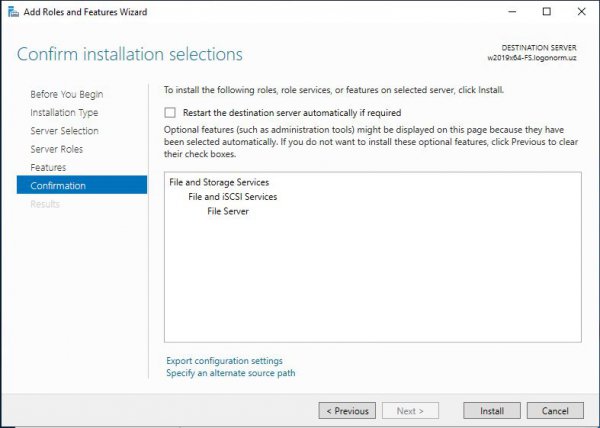Cancel the wizard
This screenshot has width=600, height=428.
click(x=555, y=411)
